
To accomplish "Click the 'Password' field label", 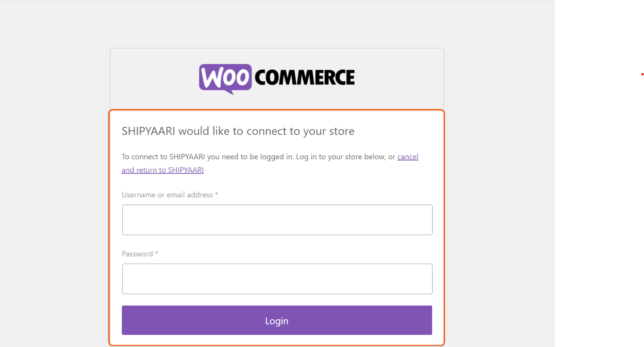I will (x=137, y=254).
